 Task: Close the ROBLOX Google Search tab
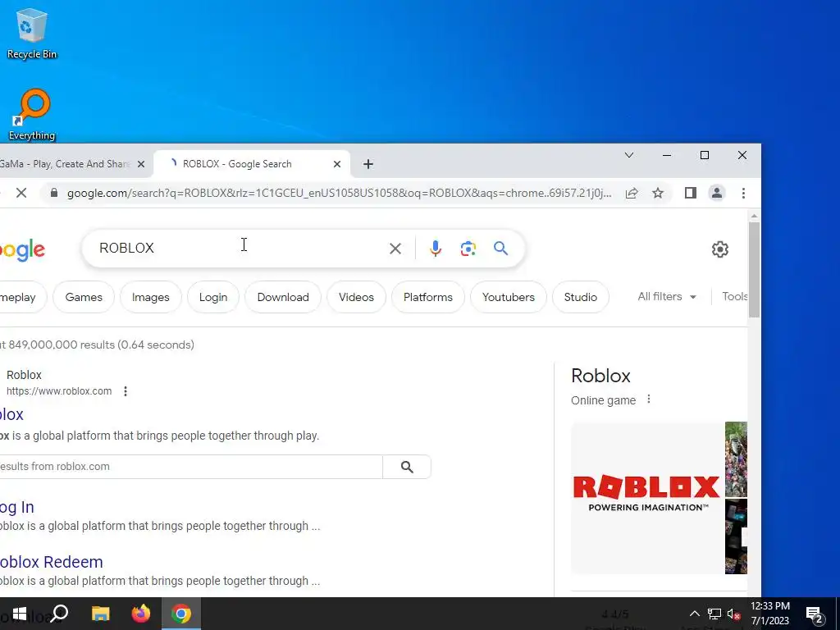click(337, 164)
